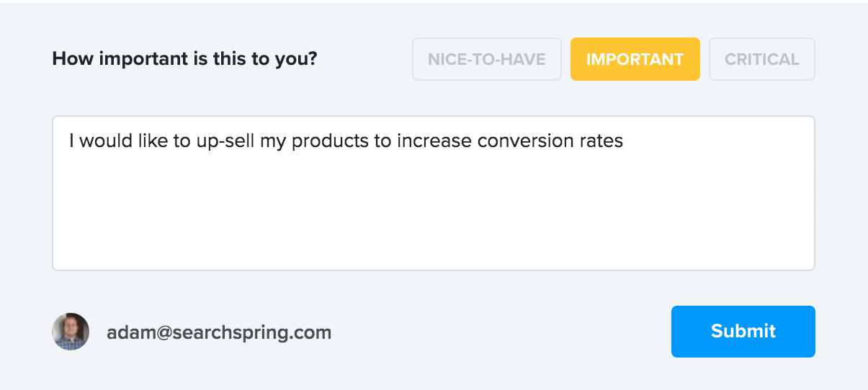The width and height of the screenshot is (868, 390).
Task: Place cursor before 'I would like'
Action: [69, 141]
